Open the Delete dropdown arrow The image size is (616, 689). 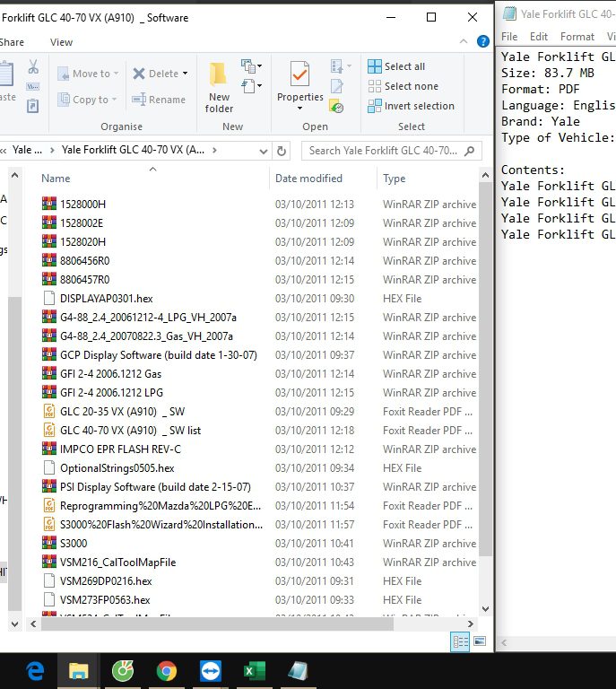pos(185,74)
